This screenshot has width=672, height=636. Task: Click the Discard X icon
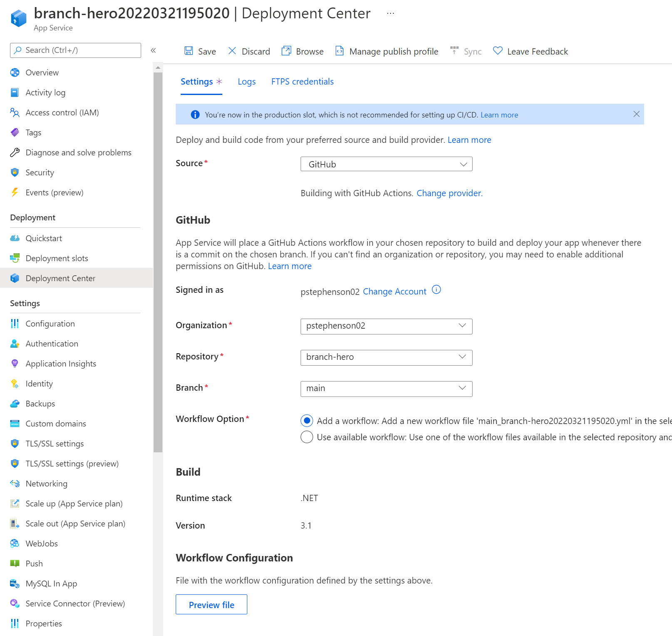[232, 51]
